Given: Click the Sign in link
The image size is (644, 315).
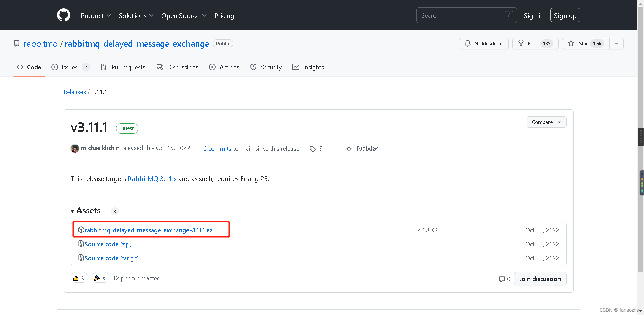Looking at the screenshot, I should [x=533, y=16].
